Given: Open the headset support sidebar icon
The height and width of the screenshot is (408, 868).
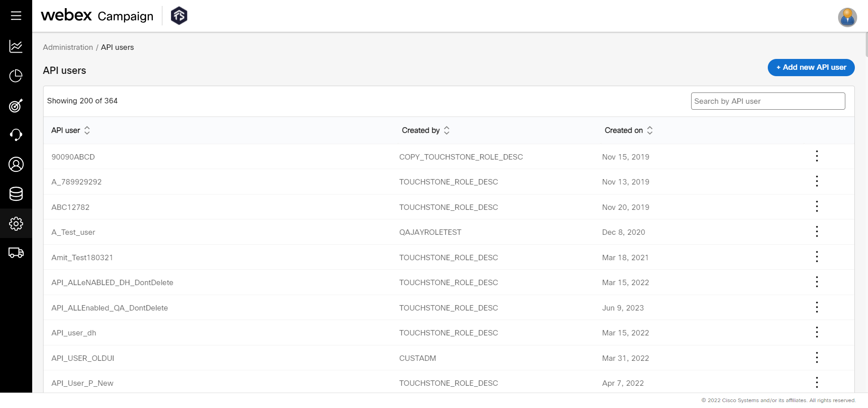Looking at the screenshot, I should (16, 135).
